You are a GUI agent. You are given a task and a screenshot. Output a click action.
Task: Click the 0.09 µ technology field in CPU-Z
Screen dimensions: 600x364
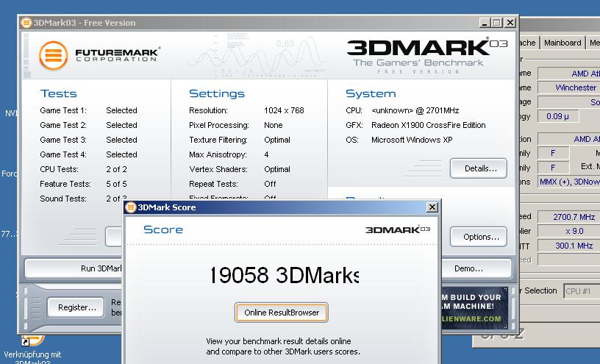click(558, 116)
